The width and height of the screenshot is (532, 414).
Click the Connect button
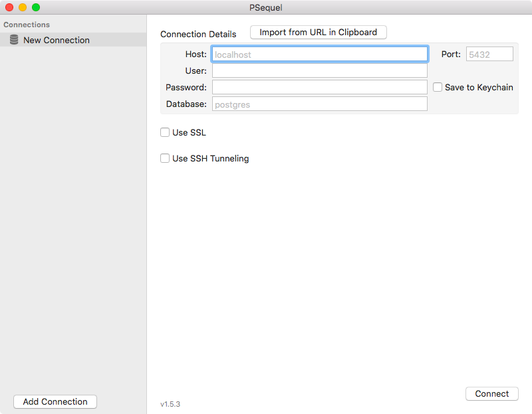click(492, 393)
